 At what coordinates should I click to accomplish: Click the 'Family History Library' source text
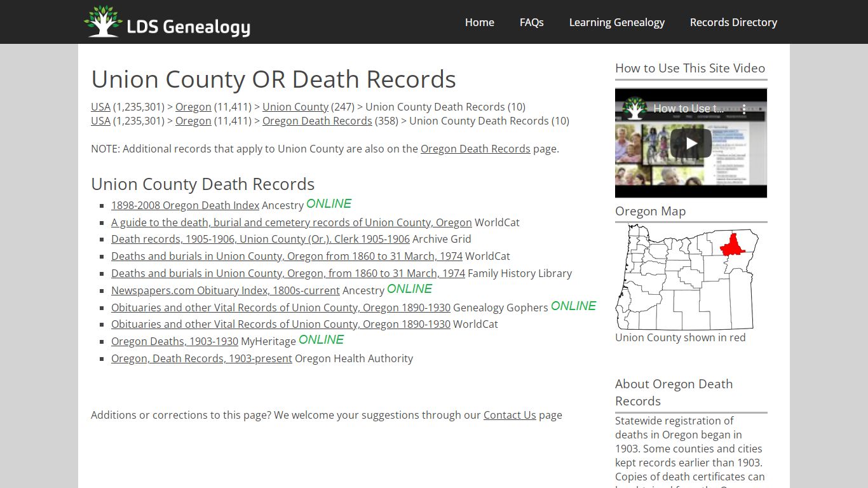520,273
